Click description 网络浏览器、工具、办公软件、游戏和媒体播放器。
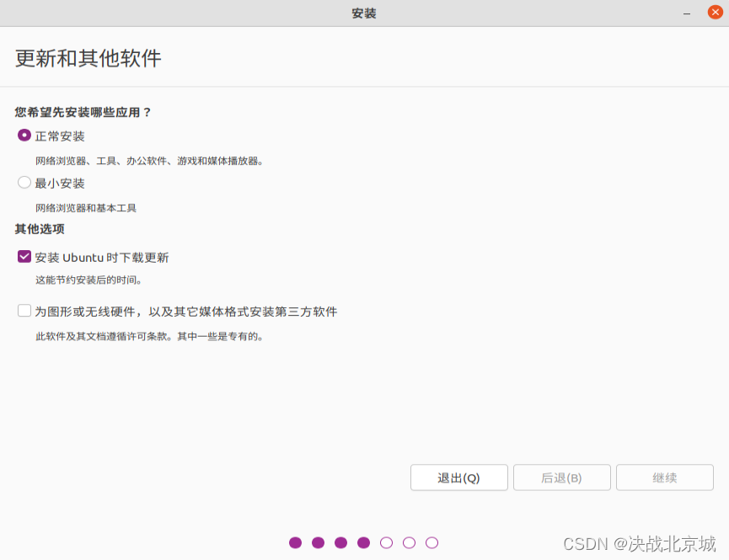 [x=149, y=161]
